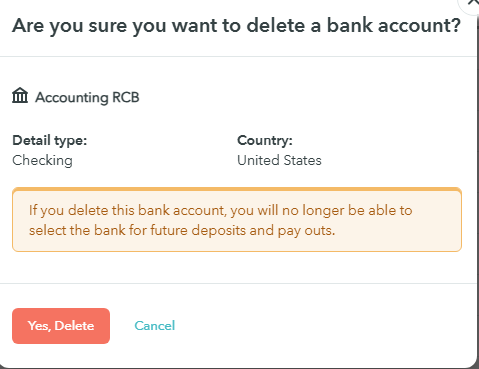Click the Detail type label

coord(50,141)
